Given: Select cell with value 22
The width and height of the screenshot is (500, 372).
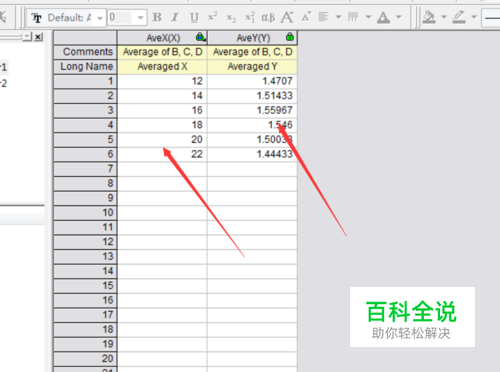Looking at the screenshot, I should coord(162,154).
